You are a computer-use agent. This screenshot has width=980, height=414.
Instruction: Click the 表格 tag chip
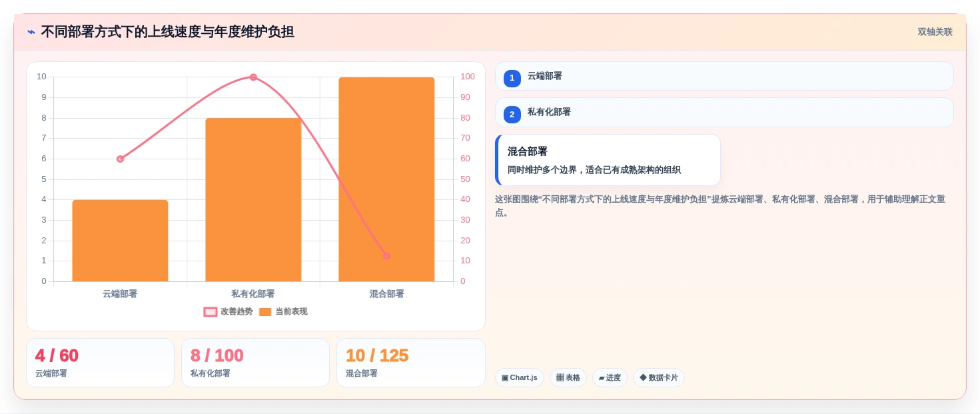point(568,377)
